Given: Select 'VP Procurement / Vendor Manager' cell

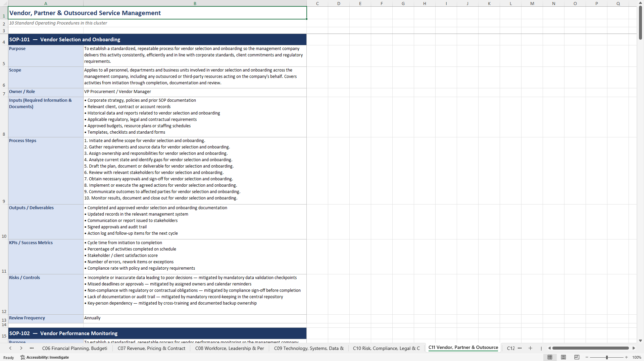Looking at the screenshot, I should coord(195,92).
